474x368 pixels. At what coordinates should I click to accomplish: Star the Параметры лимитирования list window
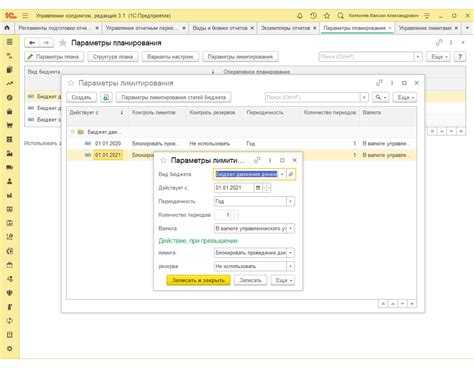71,83
